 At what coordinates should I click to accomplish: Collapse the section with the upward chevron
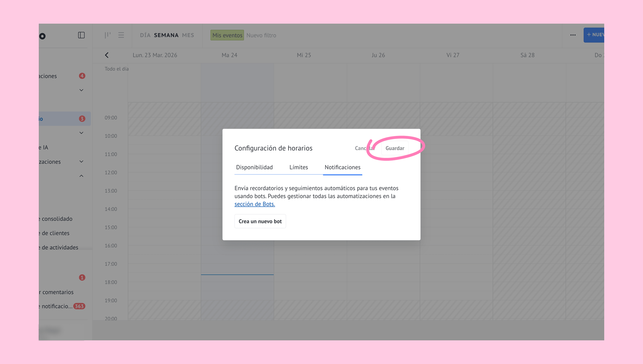click(81, 176)
